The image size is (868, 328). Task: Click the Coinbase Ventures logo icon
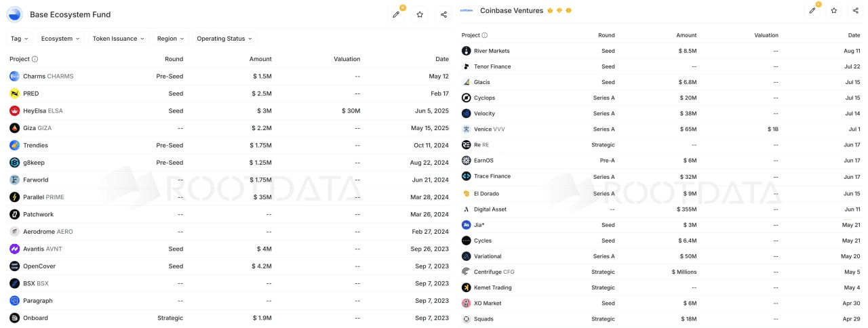[467, 10]
